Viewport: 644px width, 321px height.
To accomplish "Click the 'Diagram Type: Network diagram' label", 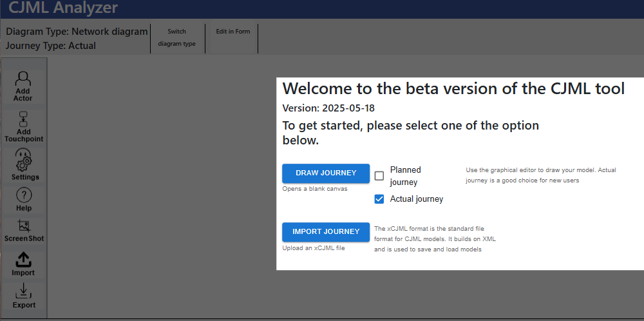I will click(77, 32).
